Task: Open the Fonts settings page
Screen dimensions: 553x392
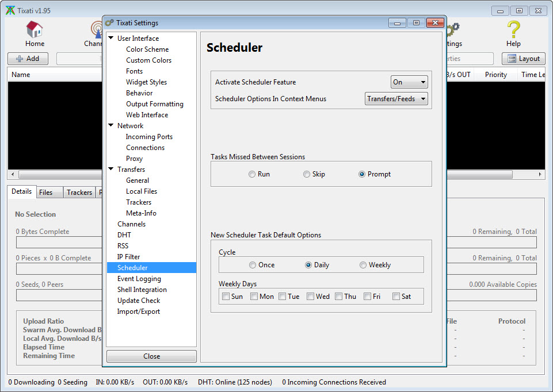Action: (x=135, y=71)
